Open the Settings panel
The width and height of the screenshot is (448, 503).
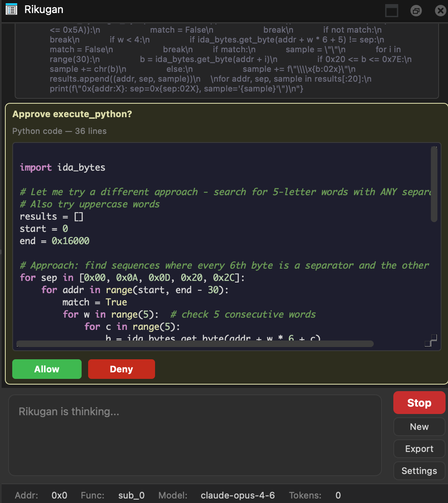pyautogui.click(x=419, y=470)
